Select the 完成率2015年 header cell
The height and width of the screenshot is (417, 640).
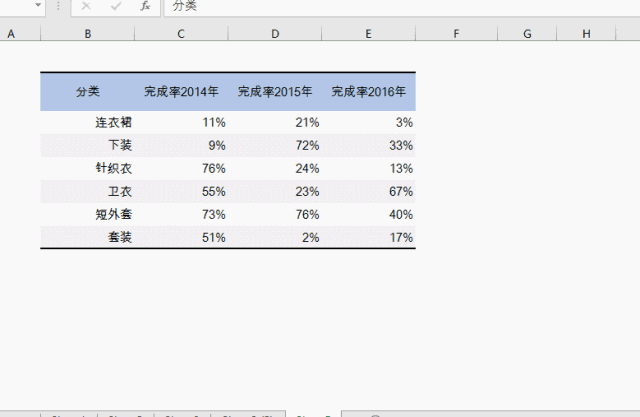tap(275, 91)
